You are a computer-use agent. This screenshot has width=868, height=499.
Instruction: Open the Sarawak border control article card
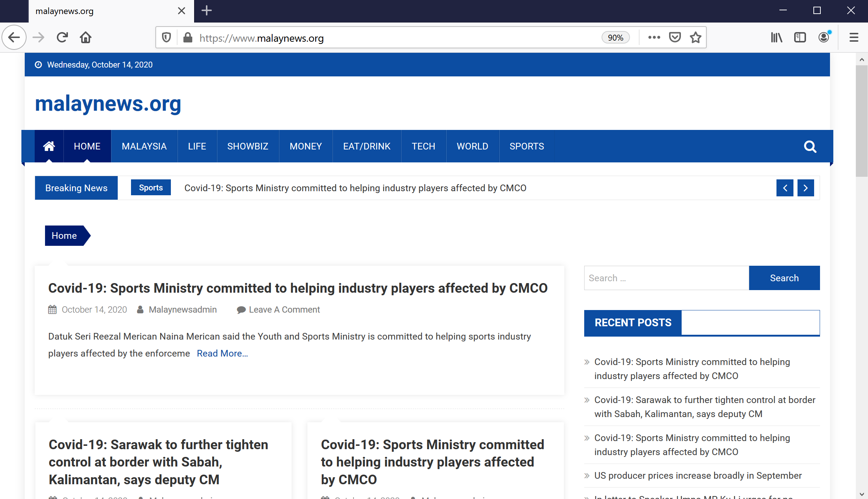click(158, 462)
